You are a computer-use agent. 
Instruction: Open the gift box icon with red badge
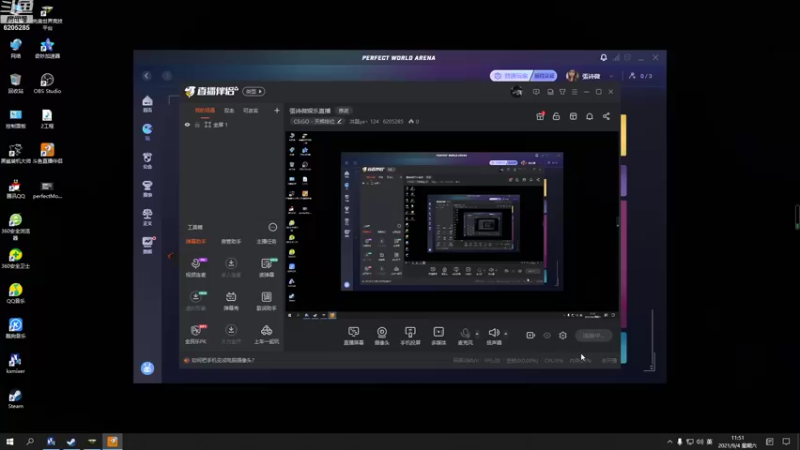pos(540,116)
